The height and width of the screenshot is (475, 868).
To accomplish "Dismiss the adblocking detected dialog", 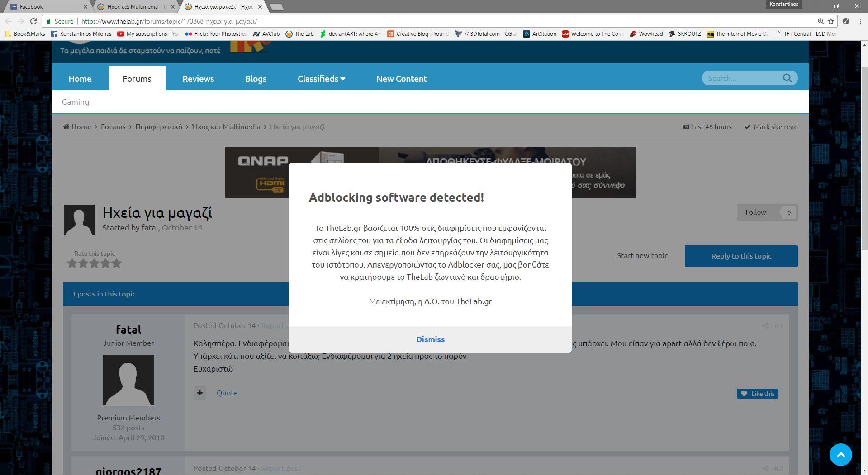I will pos(430,339).
